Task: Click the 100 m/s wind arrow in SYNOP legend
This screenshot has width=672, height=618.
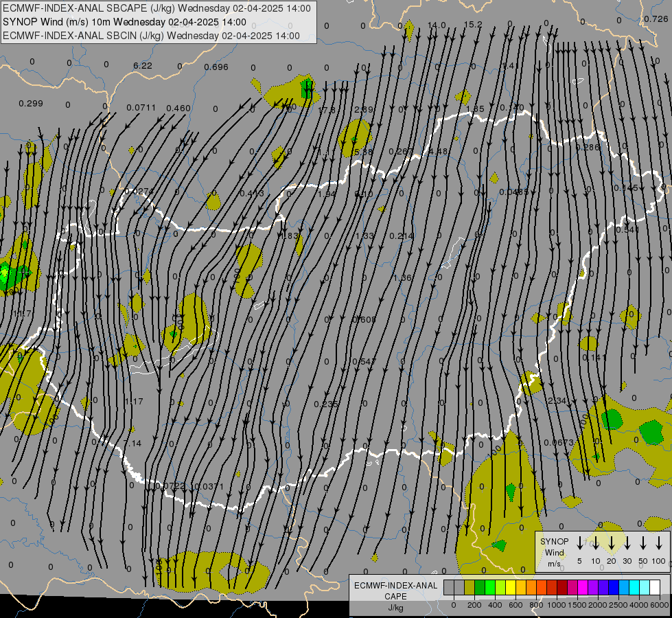Action: point(659,543)
